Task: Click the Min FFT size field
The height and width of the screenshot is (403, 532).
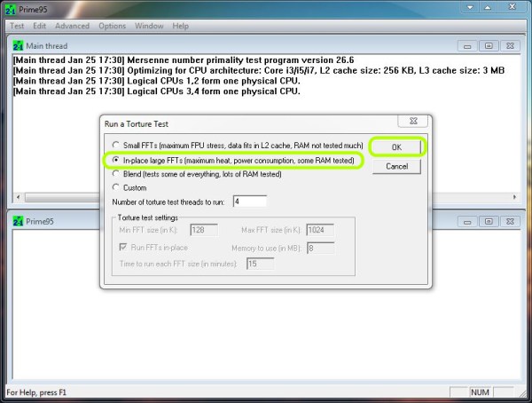Action: pyautogui.click(x=204, y=230)
